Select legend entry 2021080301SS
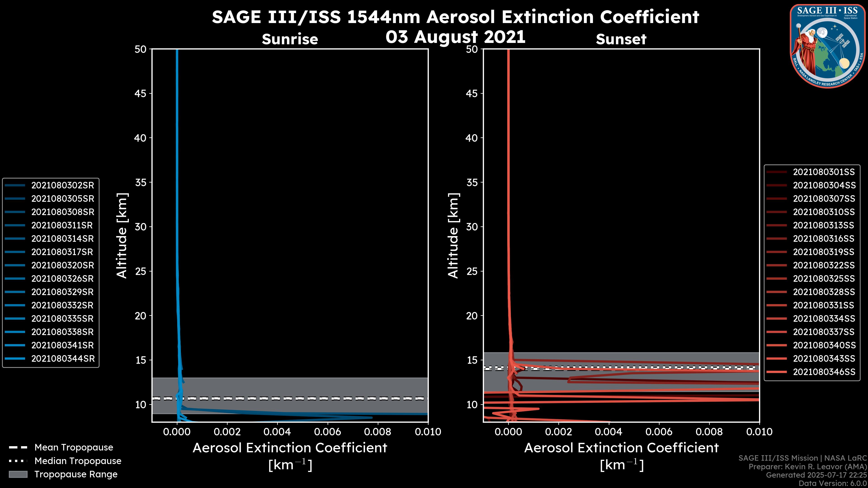 click(823, 172)
